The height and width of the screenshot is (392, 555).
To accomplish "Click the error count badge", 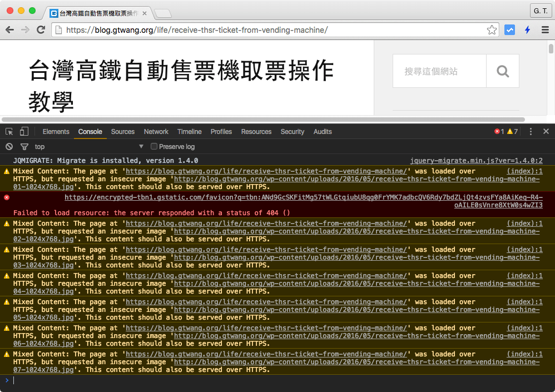I will coord(499,131).
